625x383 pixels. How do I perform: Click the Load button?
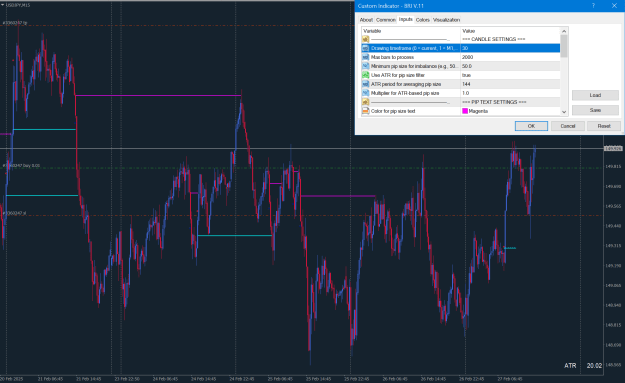[595, 95]
